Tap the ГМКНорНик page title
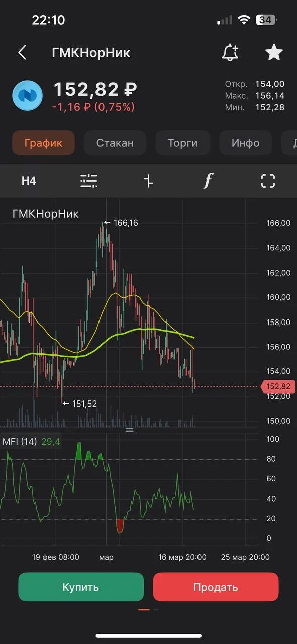The image size is (297, 644). [x=91, y=53]
